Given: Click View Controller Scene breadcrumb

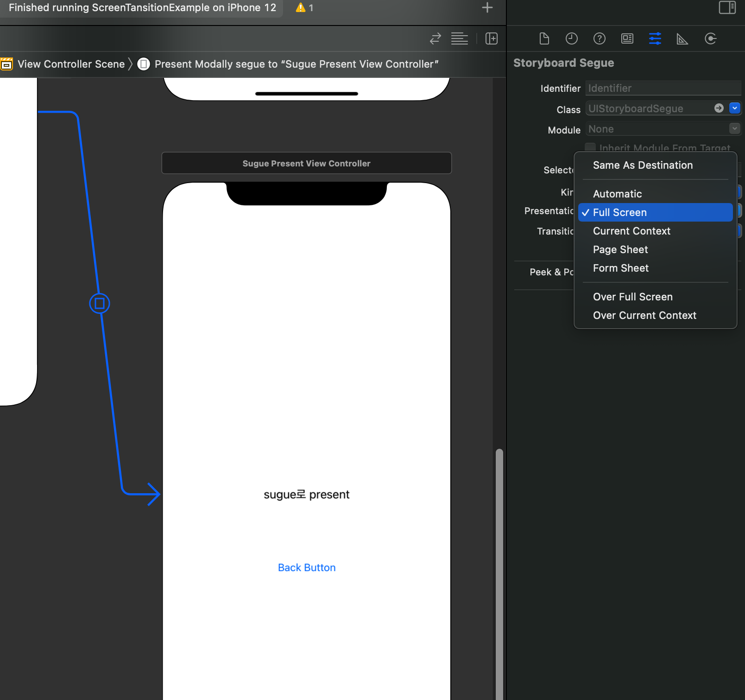Looking at the screenshot, I should (x=71, y=64).
